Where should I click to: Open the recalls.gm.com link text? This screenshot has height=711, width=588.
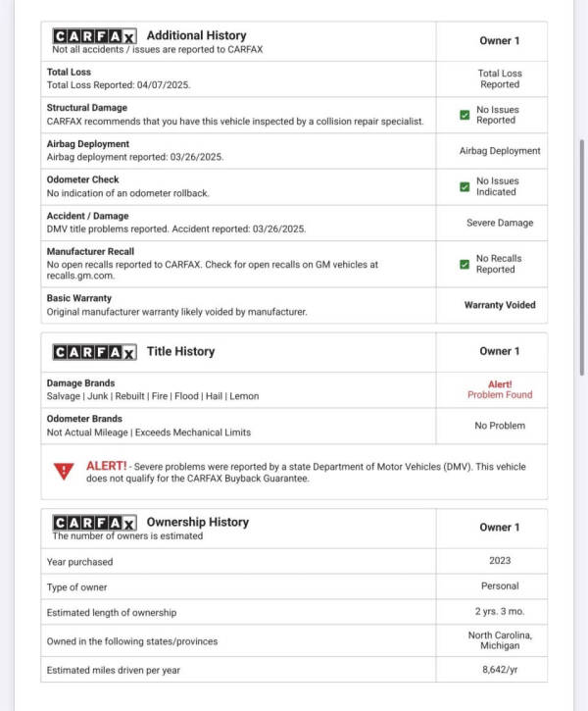pos(80,276)
